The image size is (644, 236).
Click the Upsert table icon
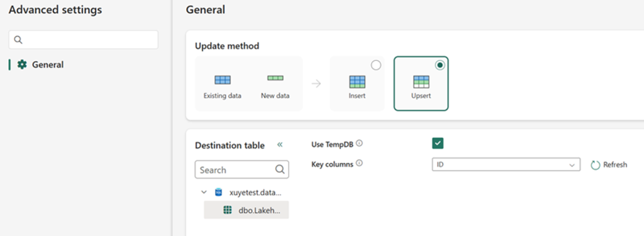[x=421, y=82]
